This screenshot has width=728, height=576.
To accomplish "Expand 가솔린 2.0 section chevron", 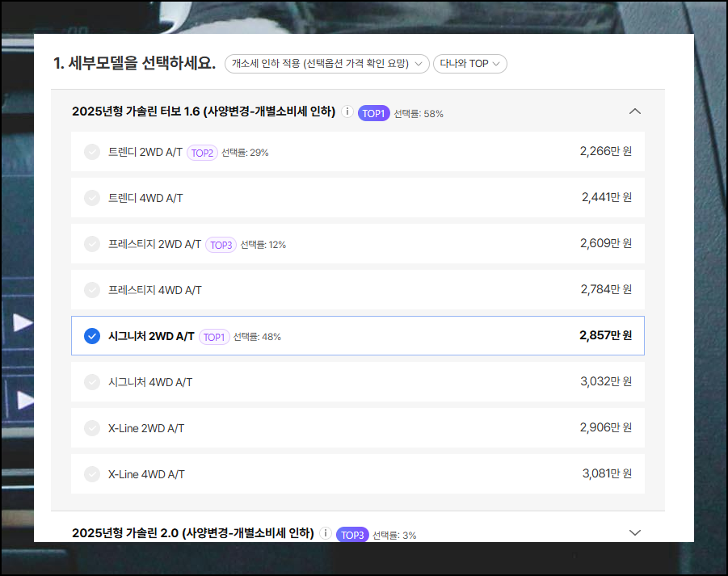I will (x=635, y=532).
